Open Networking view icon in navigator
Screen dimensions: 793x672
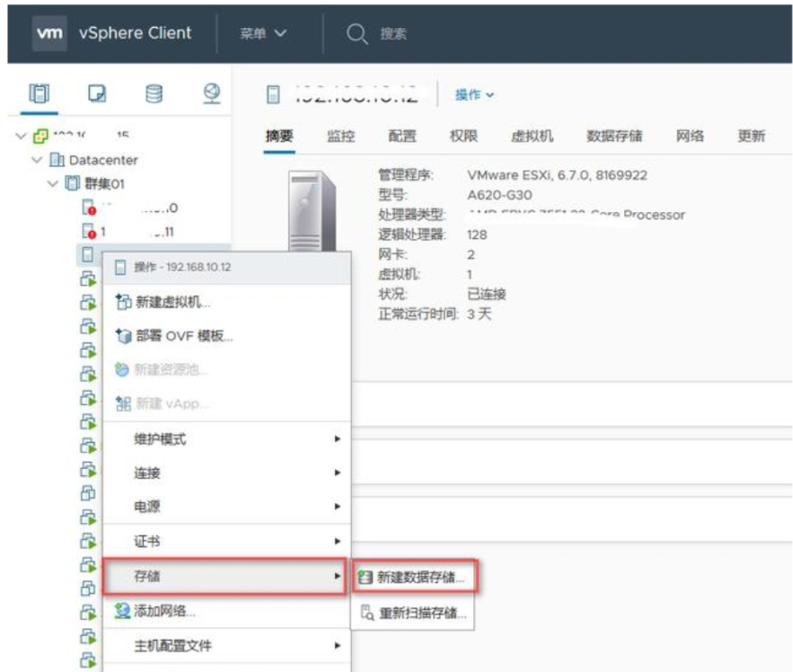click(211, 93)
